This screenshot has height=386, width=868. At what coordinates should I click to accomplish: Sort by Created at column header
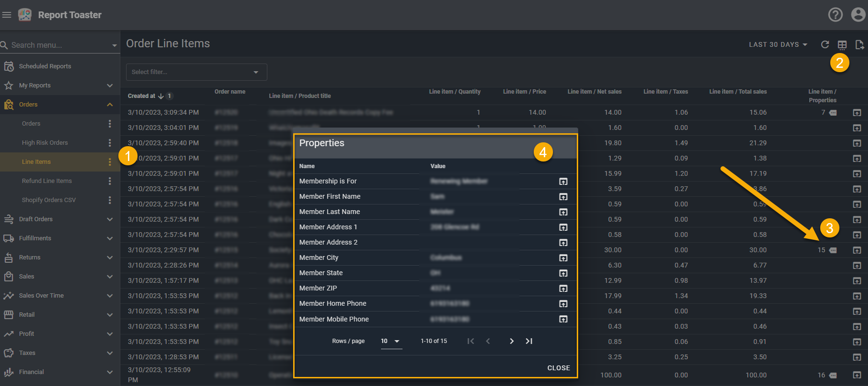click(141, 96)
